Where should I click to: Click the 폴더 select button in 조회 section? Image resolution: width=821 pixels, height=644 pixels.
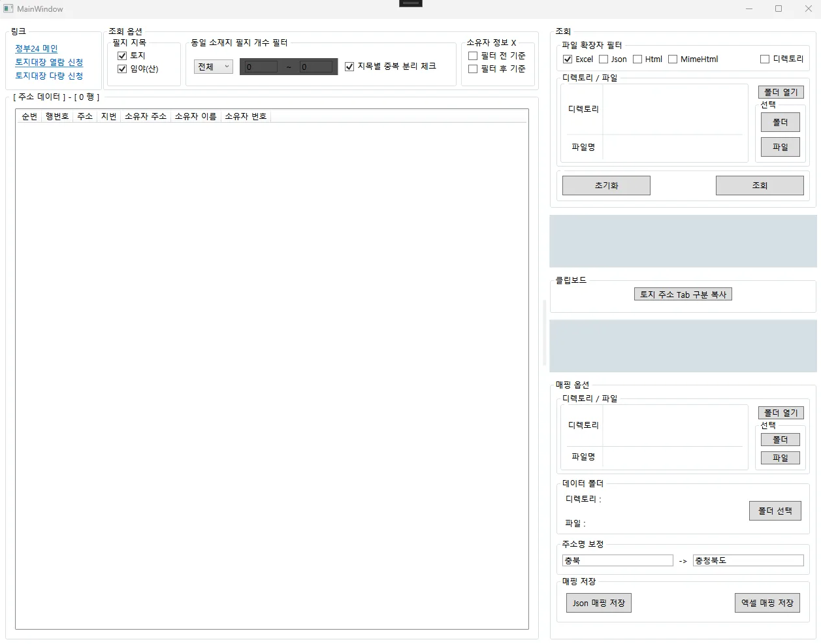[x=781, y=122]
